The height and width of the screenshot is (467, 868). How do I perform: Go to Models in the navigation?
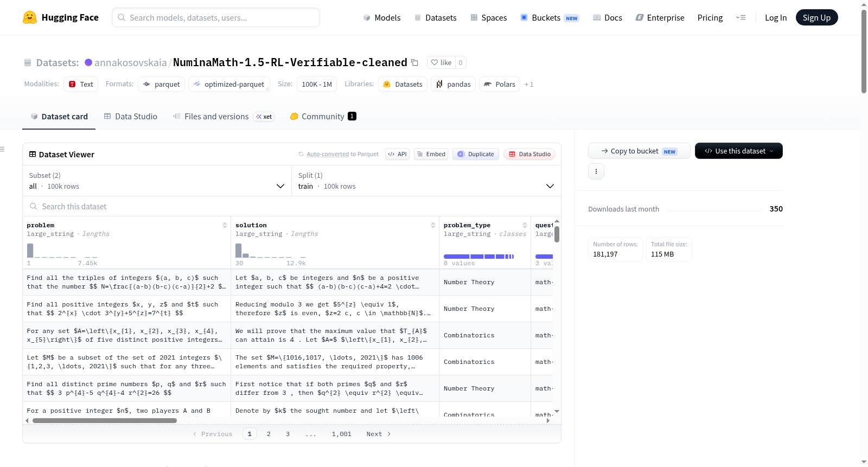(x=382, y=18)
